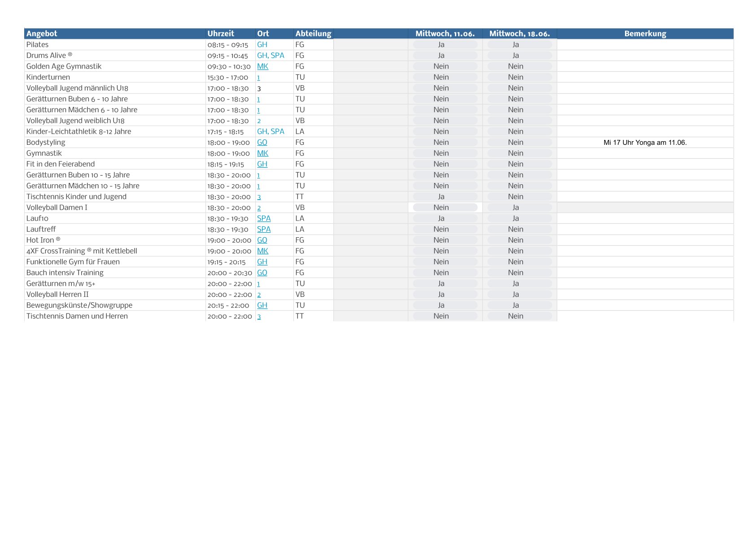Select the '4XF CrossTraining ® mit Kettlebell' cell
Screen dimensions: 756x534
point(115,251)
